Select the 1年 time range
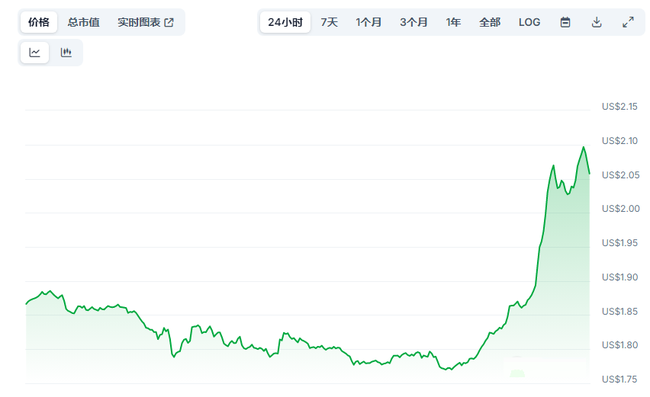 pos(453,22)
